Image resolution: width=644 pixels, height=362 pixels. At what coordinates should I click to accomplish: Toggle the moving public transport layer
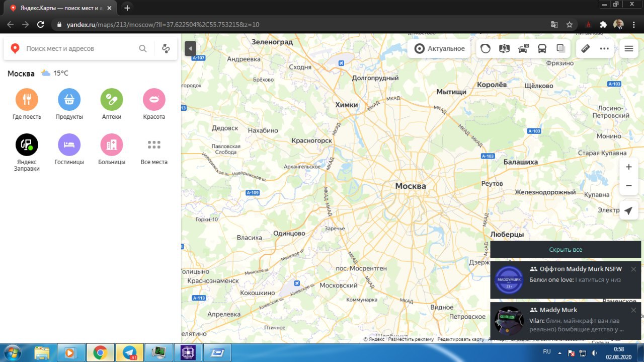[542, 49]
